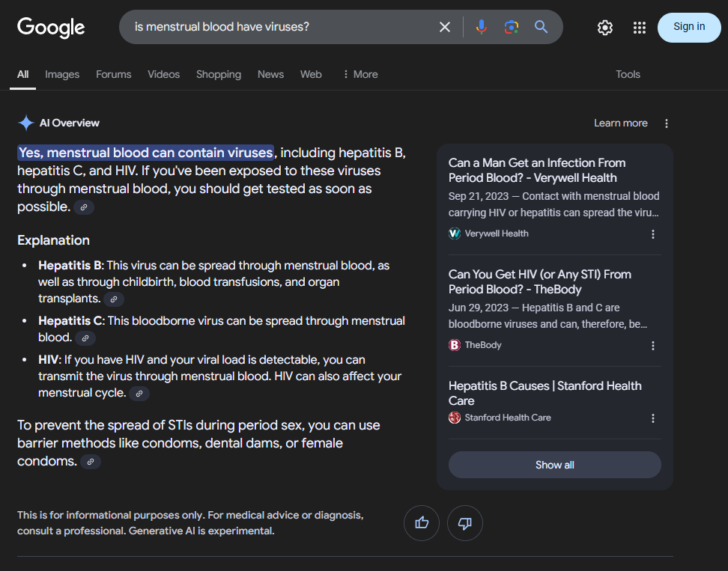Click the 'informational purposes only' disclaimer text
728x571 pixels.
coord(190,523)
